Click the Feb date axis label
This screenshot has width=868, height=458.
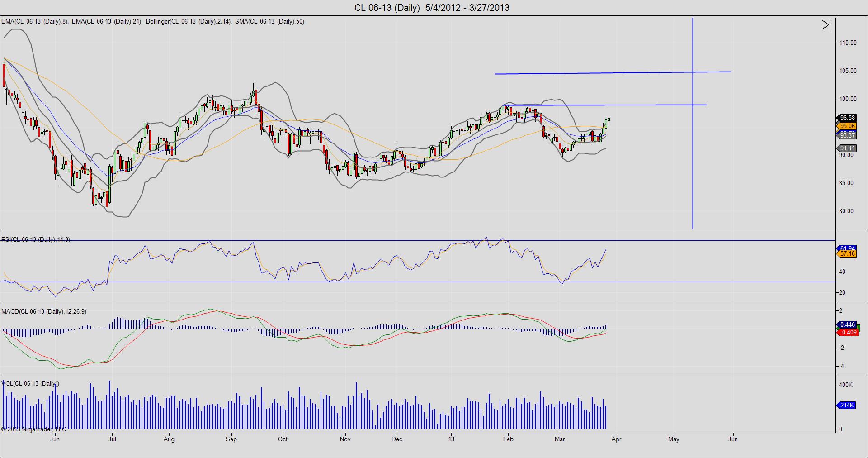tap(508, 439)
